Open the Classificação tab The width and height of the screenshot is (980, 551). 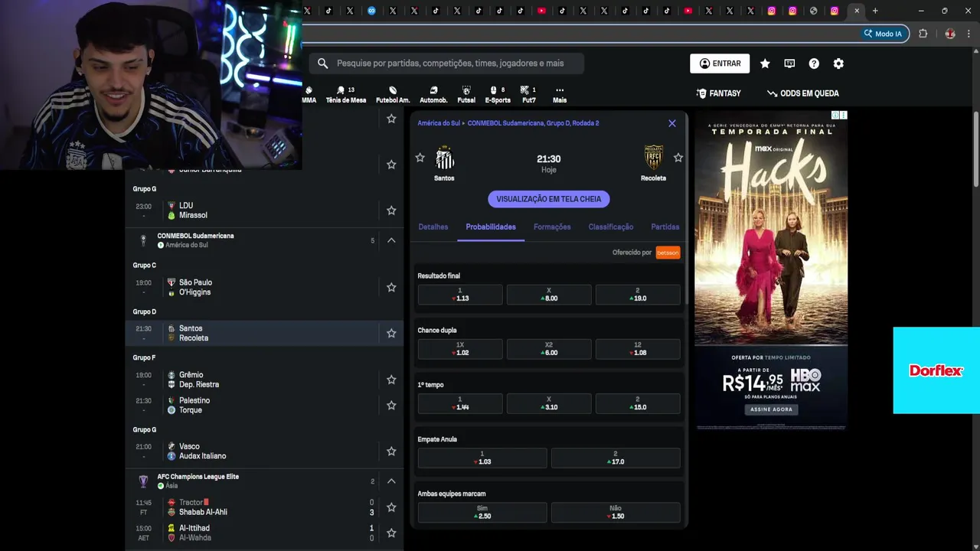[610, 227]
